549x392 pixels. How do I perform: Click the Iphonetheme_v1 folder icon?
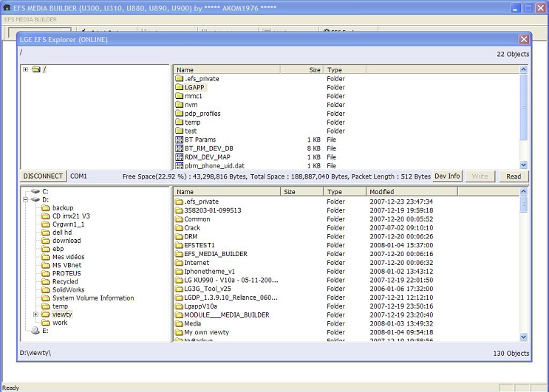click(x=179, y=272)
